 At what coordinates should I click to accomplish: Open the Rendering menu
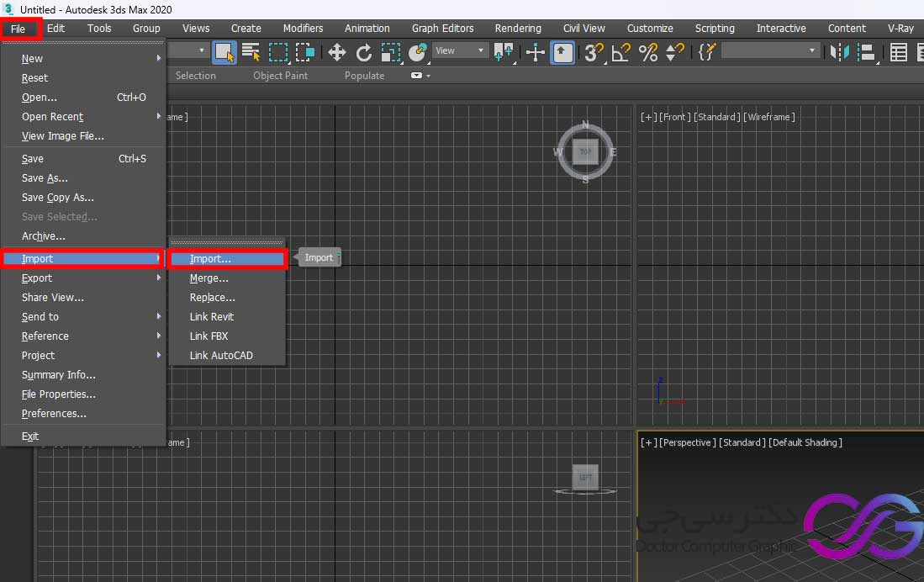click(x=518, y=29)
